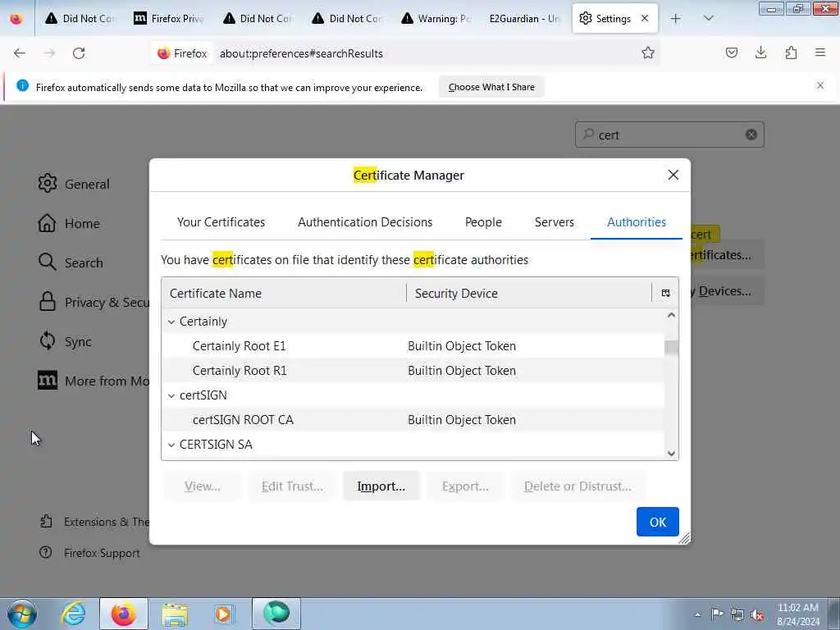Image resolution: width=840 pixels, height=630 pixels.
Task: Collapse the certSIGN certificate group
Action: pos(171,395)
